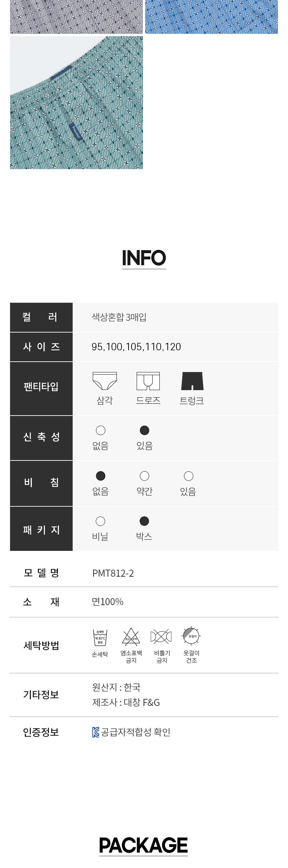This screenshot has height=868, width=288.
Task: Click the trunk (트렁크) underwear type icon
Action: coord(192,381)
